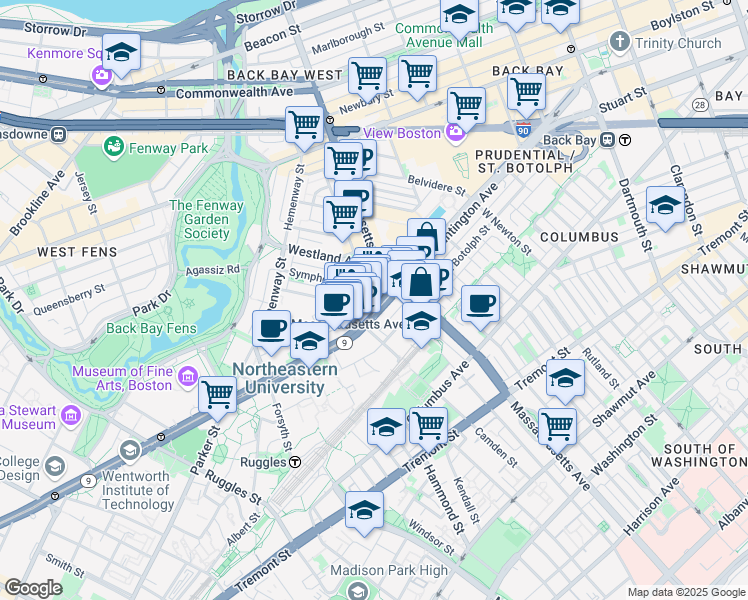Select the shopping cart marker near Shawmut Ave

[558, 427]
